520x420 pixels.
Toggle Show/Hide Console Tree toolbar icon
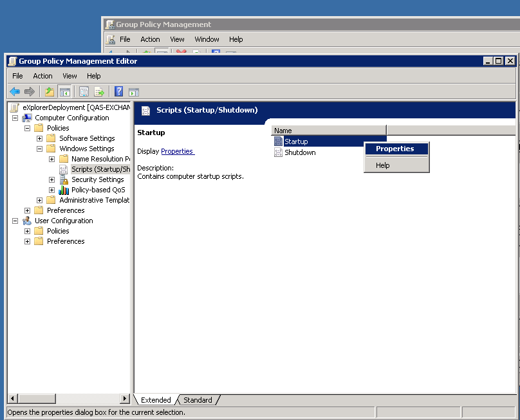64,91
